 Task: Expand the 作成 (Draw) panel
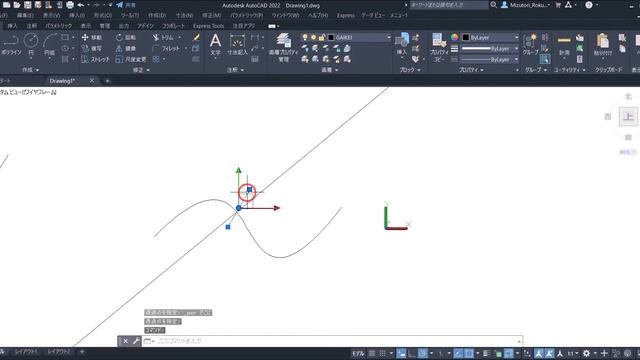(31, 70)
